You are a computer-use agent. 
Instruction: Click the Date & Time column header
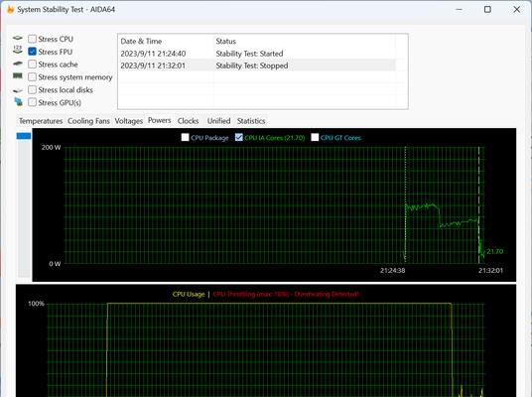[141, 41]
